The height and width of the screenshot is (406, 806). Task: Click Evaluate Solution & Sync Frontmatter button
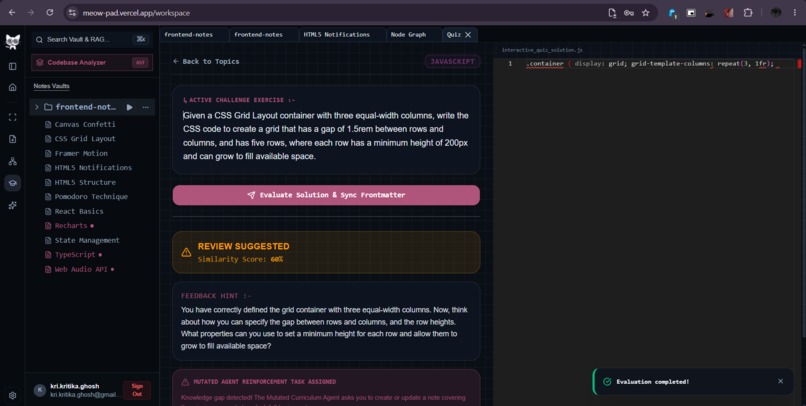pos(326,195)
